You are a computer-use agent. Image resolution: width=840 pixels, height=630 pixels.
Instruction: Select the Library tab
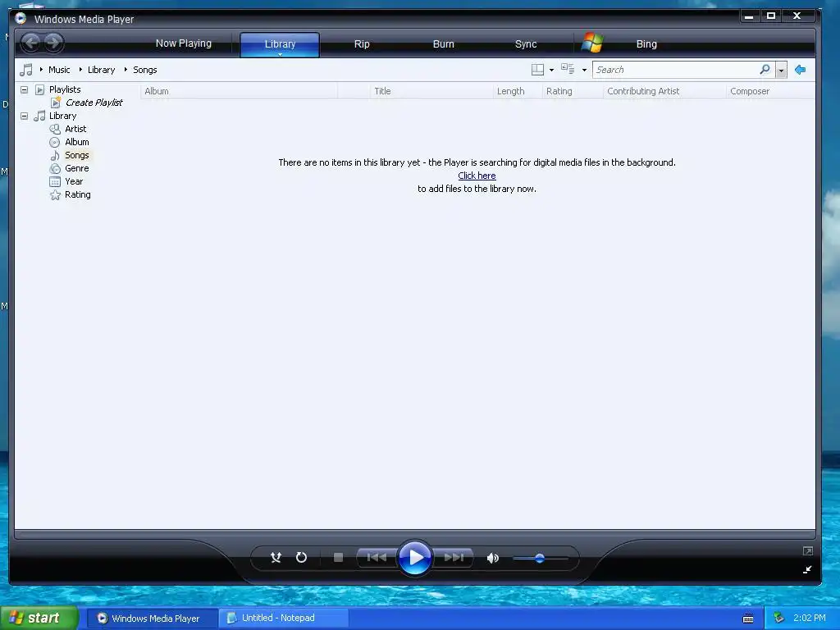point(280,44)
